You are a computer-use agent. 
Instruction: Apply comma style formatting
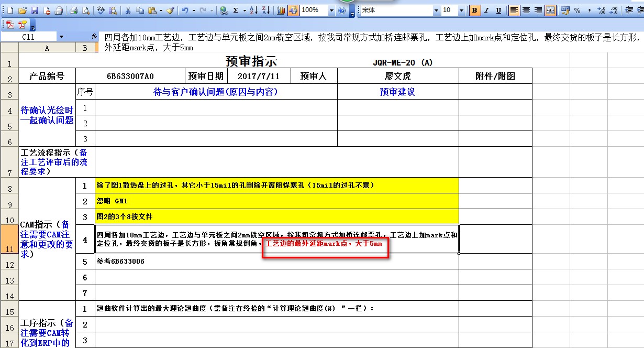point(590,10)
